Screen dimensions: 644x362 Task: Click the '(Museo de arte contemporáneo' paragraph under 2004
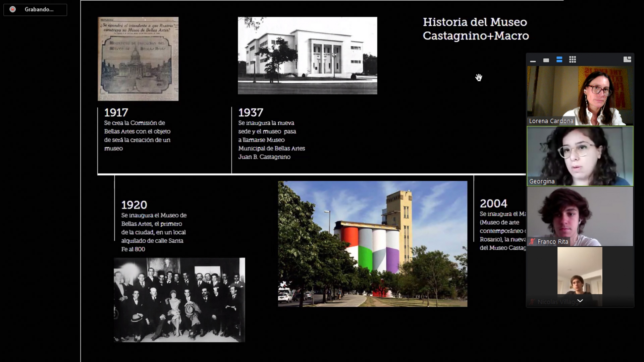(502, 231)
